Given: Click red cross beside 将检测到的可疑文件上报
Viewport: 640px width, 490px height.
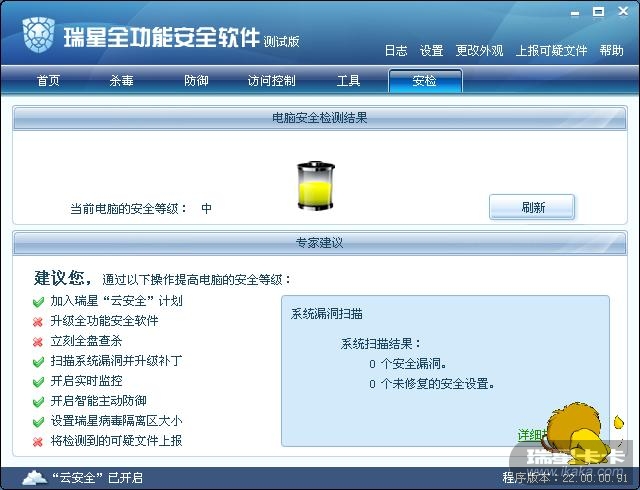Looking at the screenshot, I should pyautogui.click(x=38, y=442).
